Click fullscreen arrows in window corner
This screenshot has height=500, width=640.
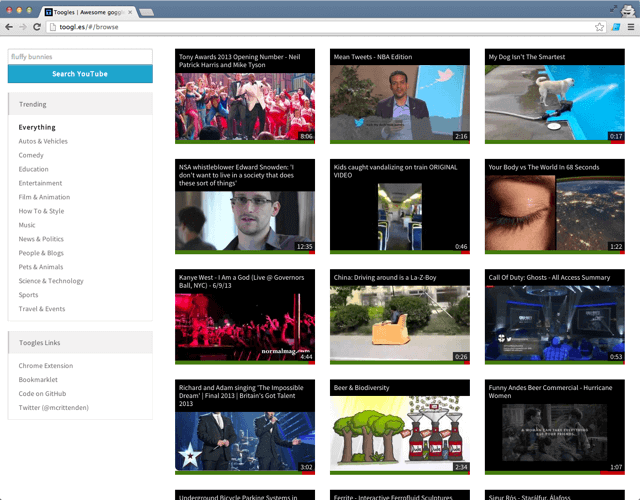click(x=613, y=9)
